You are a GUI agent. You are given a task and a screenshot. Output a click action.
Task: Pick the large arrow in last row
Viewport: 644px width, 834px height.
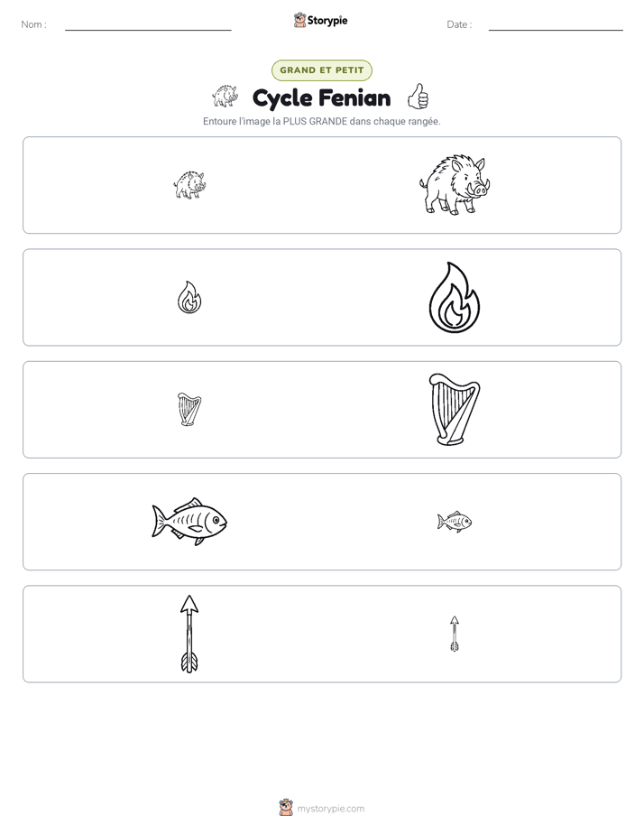tap(189, 634)
